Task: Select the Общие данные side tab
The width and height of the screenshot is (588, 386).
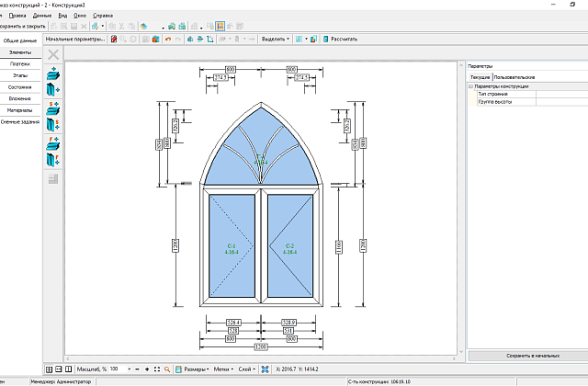Action: (20, 40)
